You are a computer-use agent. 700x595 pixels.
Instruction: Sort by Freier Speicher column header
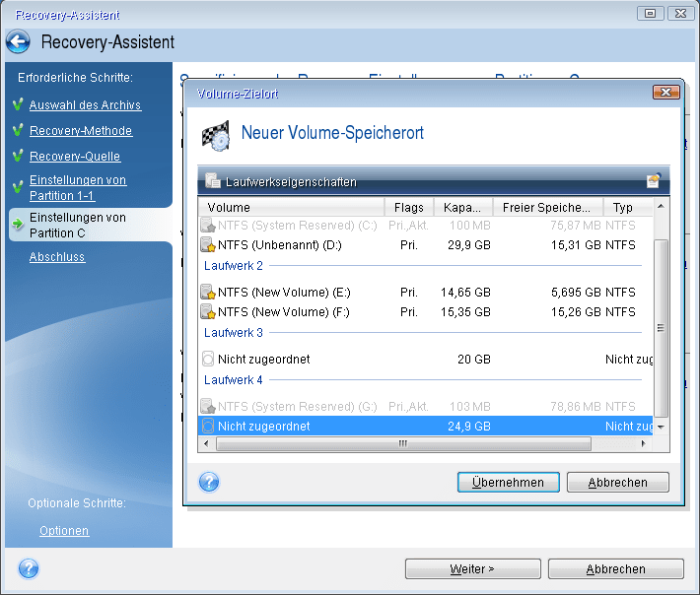tap(547, 208)
